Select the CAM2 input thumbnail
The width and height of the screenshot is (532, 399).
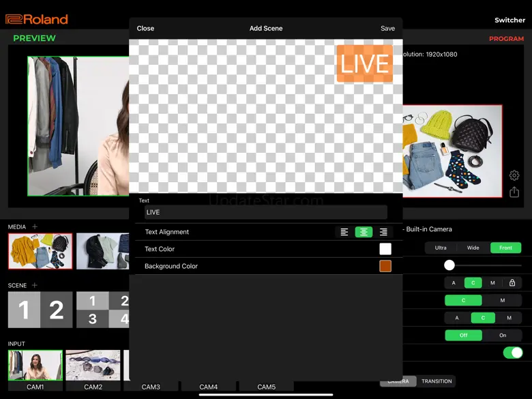93,366
